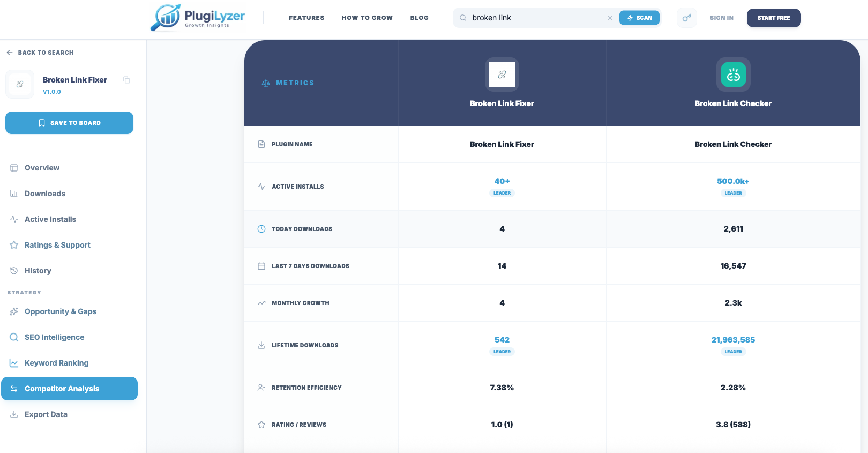Screen dimensions: 868x453
Task: Clear the search field with the X icon
Action: 610,18
